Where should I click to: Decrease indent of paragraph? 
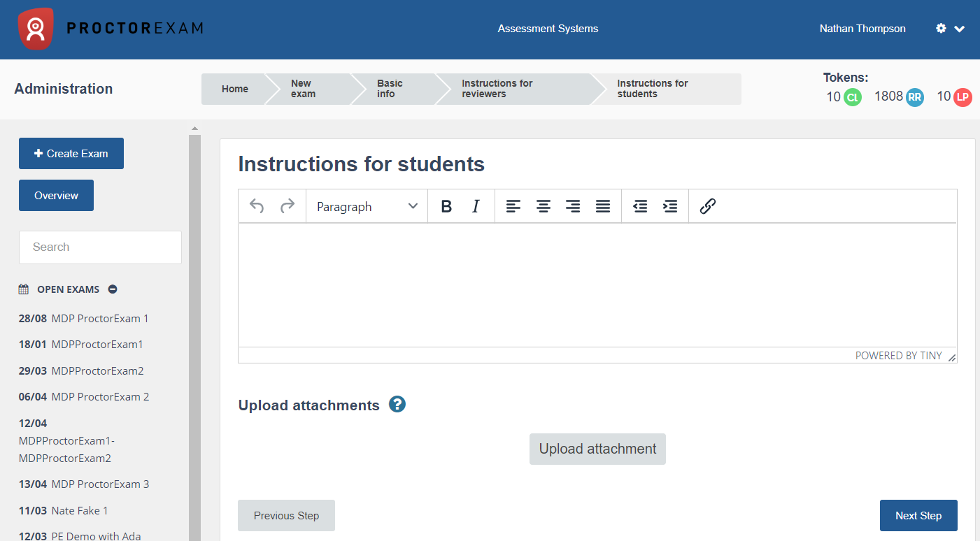[x=640, y=206]
